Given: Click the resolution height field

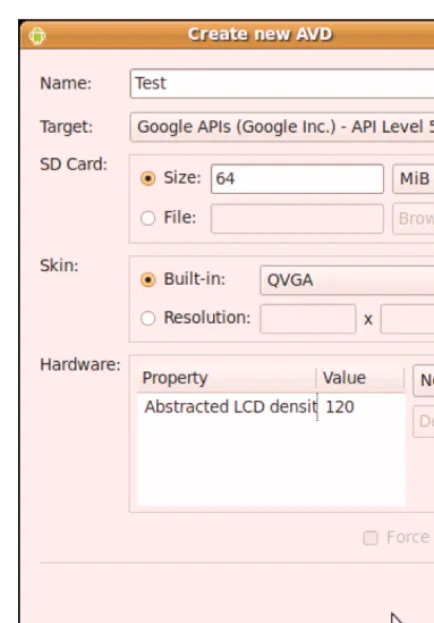Looking at the screenshot, I should [407, 319].
